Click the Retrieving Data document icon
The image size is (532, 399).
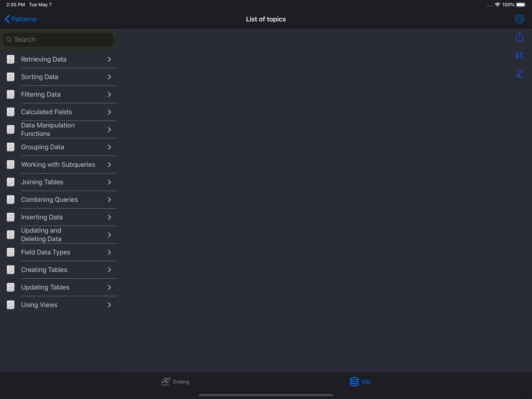(11, 59)
